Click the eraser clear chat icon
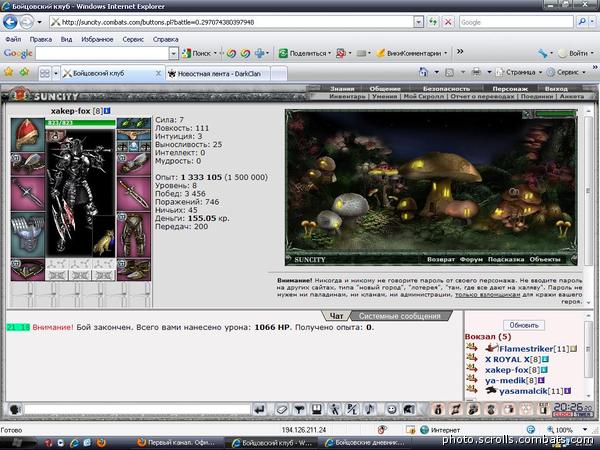600x450 pixels. (x=282, y=409)
